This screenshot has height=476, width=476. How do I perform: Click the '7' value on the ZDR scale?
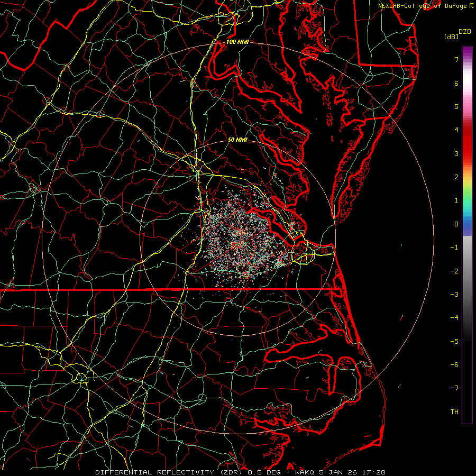[456, 60]
